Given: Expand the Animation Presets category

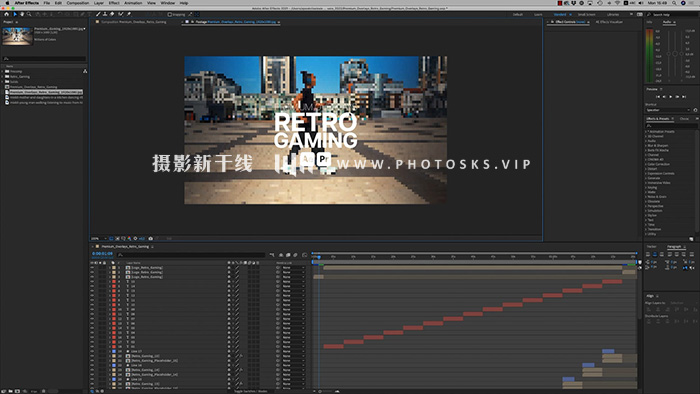Looking at the screenshot, I should (x=646, y=132).
